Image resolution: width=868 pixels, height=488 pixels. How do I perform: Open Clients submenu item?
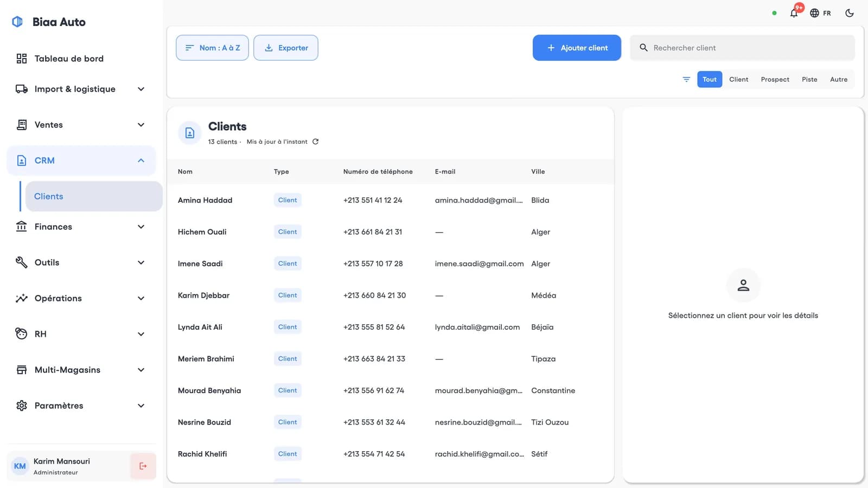click(x=94, y=196)
